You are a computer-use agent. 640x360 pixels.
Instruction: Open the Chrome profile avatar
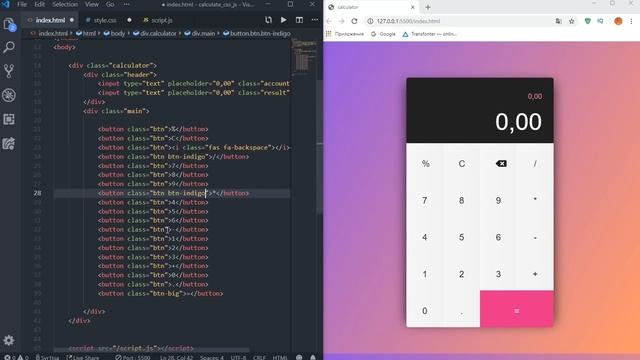618,21
